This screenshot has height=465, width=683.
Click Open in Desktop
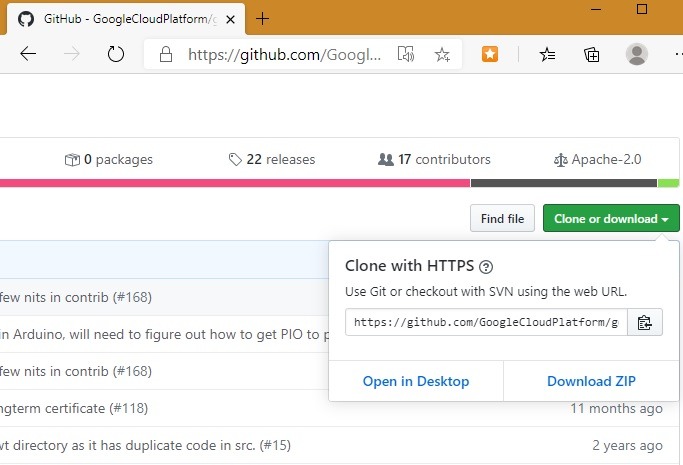pos(416,381)
